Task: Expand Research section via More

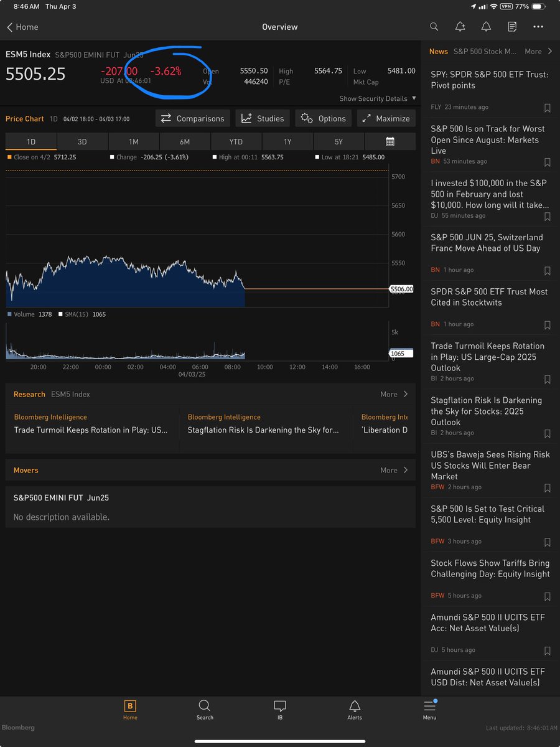Action: coord(394,394)
